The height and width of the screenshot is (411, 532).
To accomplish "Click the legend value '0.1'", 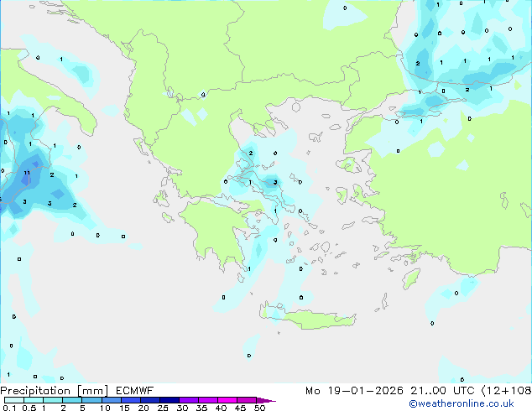I will click(10, 408).
